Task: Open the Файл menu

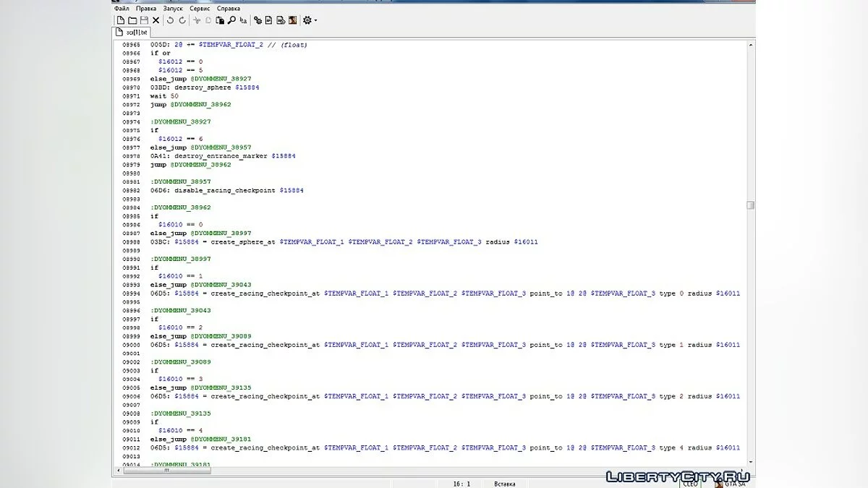Action: [x=122, y=9]
